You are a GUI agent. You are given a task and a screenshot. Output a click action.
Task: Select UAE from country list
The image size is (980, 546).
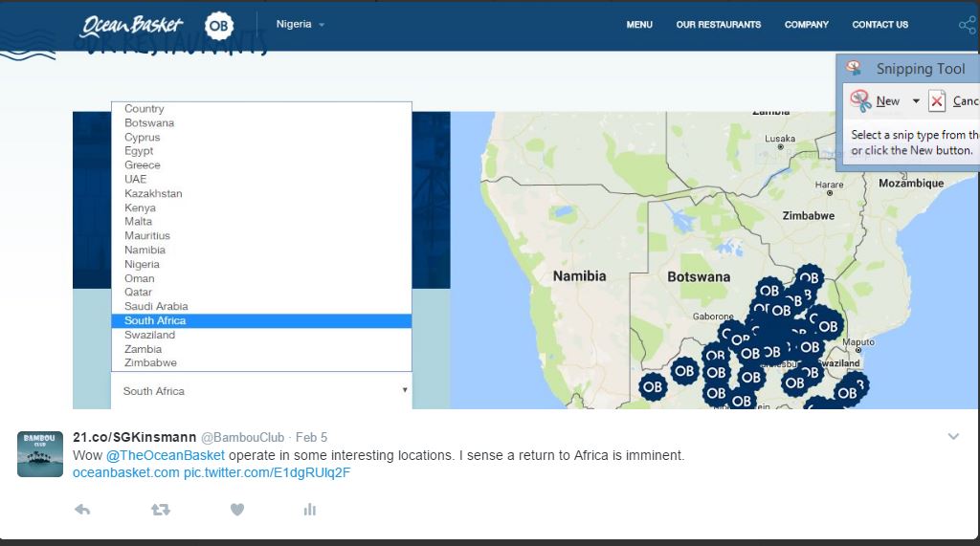click(261, 180)
